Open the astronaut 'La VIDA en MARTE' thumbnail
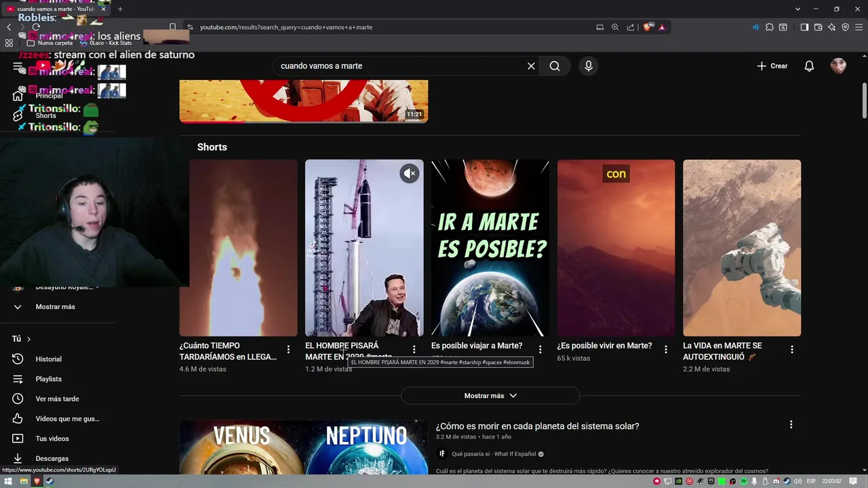This screenshot has width=868, height=488. [742, 248]
